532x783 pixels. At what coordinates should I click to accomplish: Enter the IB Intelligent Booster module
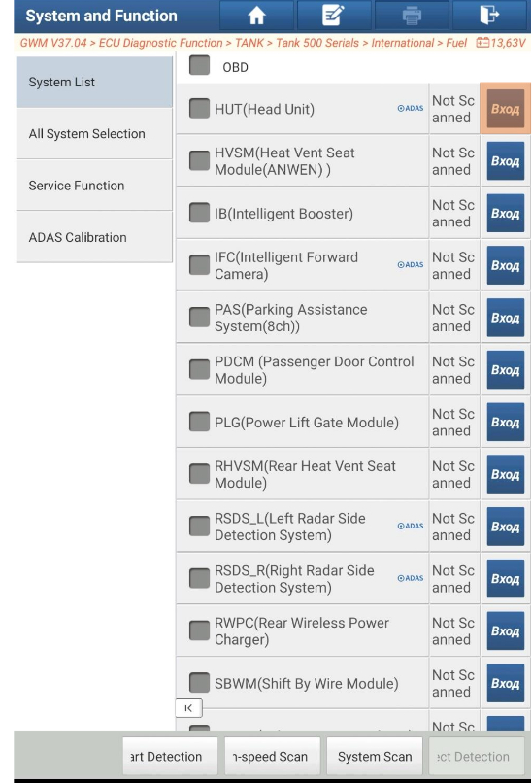pos(505,213)
